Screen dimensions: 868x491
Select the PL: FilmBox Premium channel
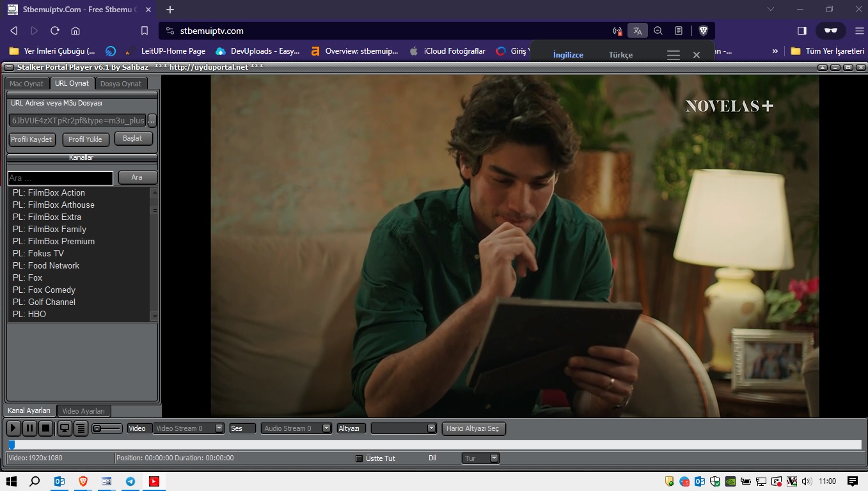79,241
